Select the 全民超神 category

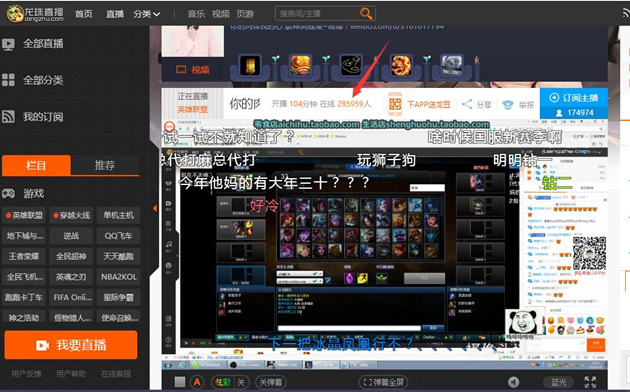coord(71,256)
